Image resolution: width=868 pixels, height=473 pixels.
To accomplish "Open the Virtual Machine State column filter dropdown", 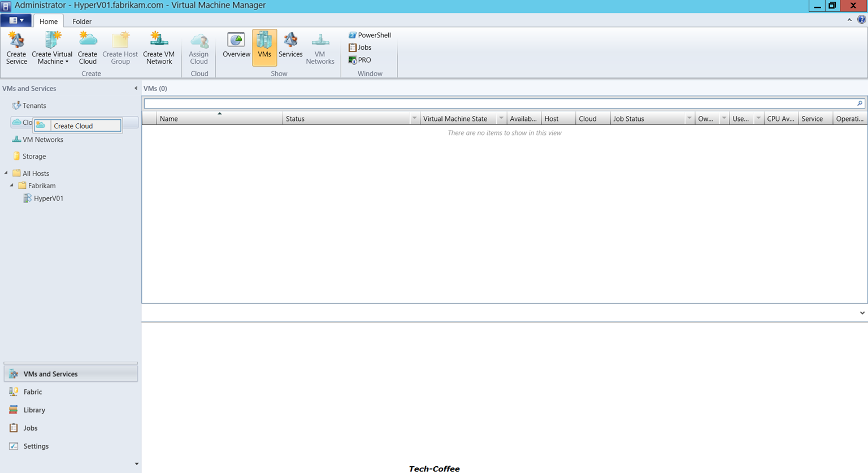I will point(501,119).
